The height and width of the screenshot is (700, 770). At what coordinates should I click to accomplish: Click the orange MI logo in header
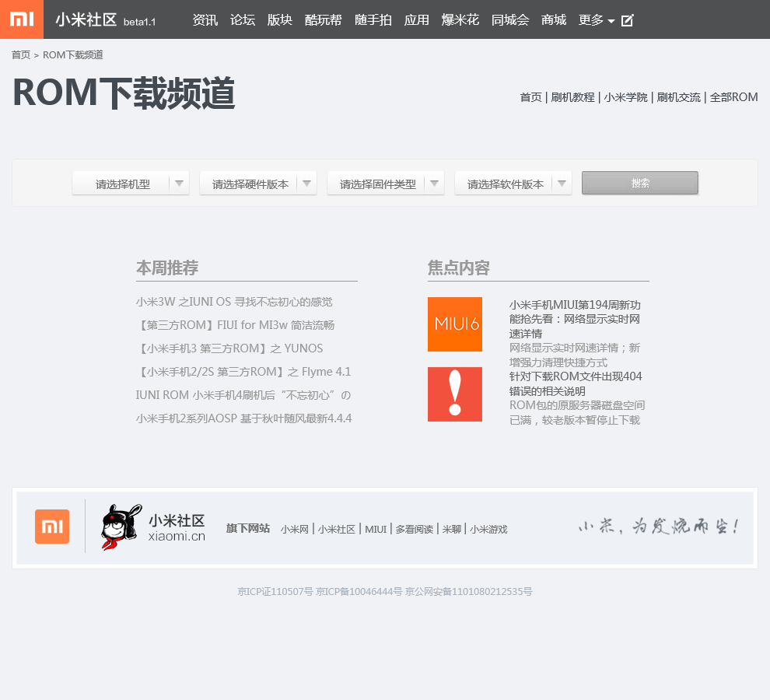[x=22, y=19]
